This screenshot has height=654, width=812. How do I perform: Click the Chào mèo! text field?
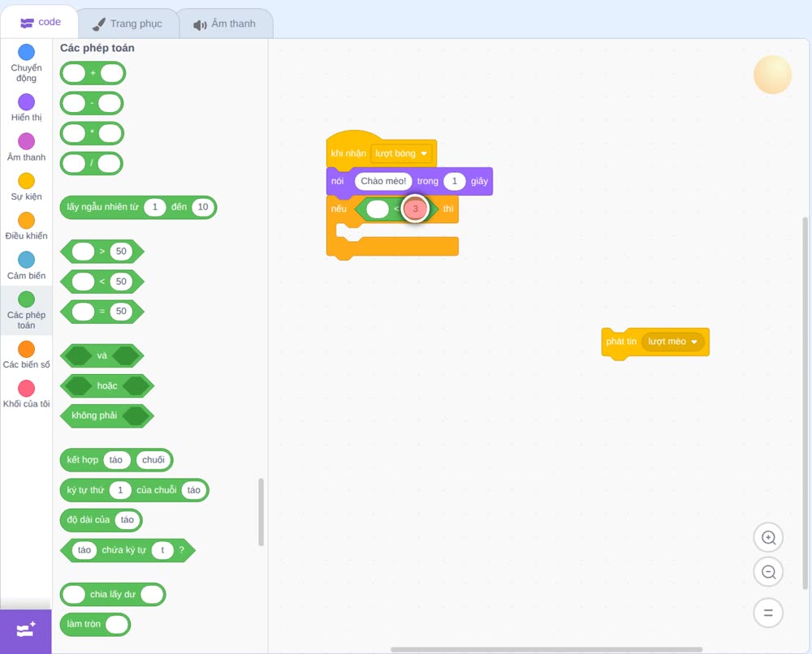coord(383,181)
